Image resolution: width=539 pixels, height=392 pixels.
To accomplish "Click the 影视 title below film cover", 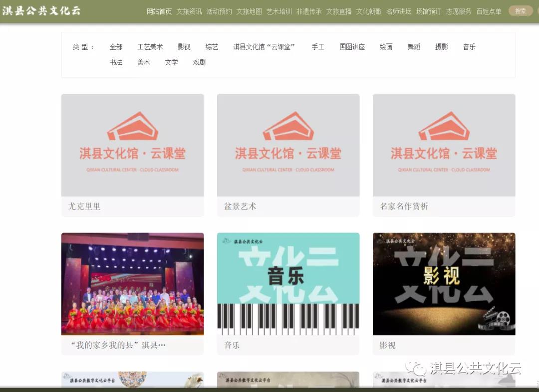I will pyautogui.click(x=388, y=345).
